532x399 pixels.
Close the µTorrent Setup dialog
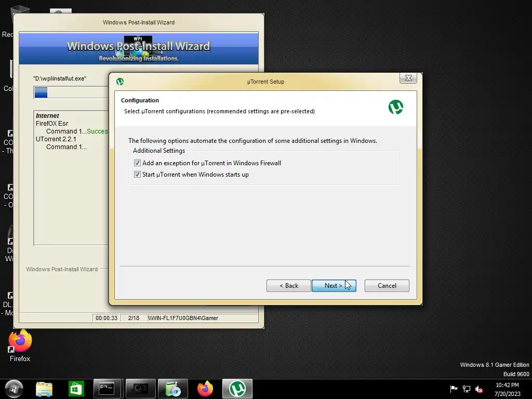tap(408, 78)
